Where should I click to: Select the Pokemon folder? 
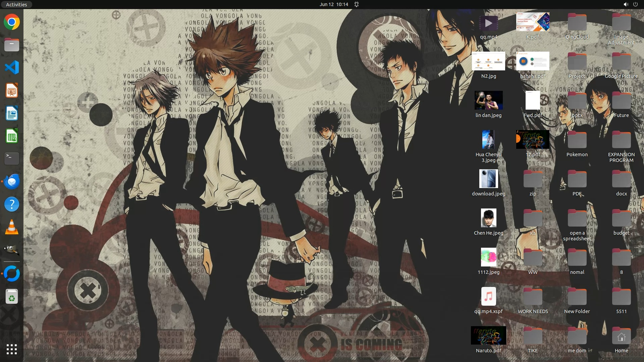tap(577, 140)
